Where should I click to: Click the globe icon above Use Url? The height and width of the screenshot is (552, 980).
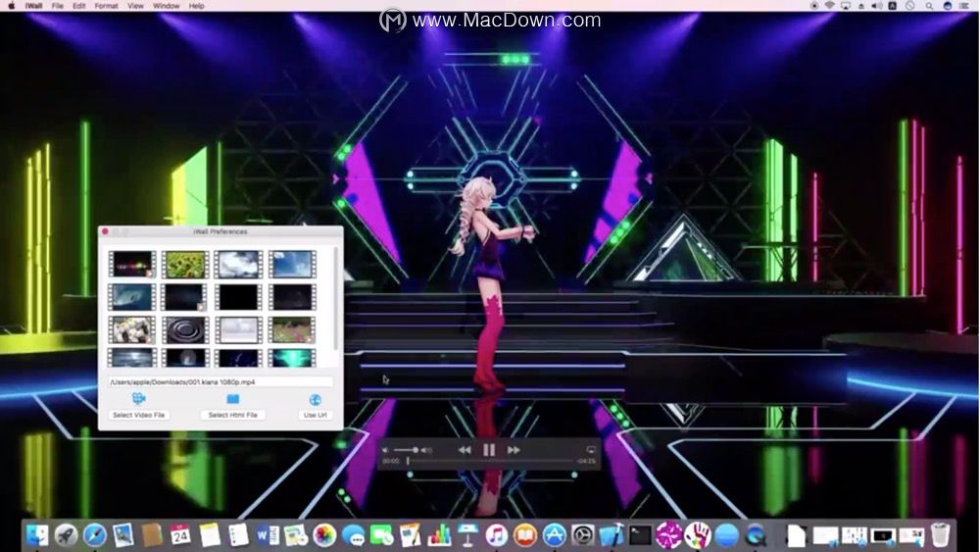pyautogui.click(x=315, y=399)
